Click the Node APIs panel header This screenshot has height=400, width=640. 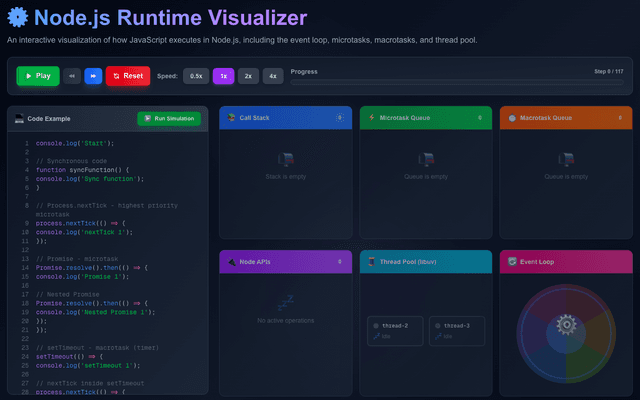click(x=286, y=262)
